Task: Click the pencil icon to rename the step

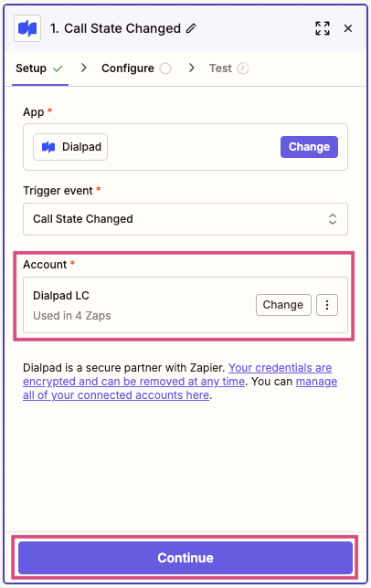Action: pos(191,28)
